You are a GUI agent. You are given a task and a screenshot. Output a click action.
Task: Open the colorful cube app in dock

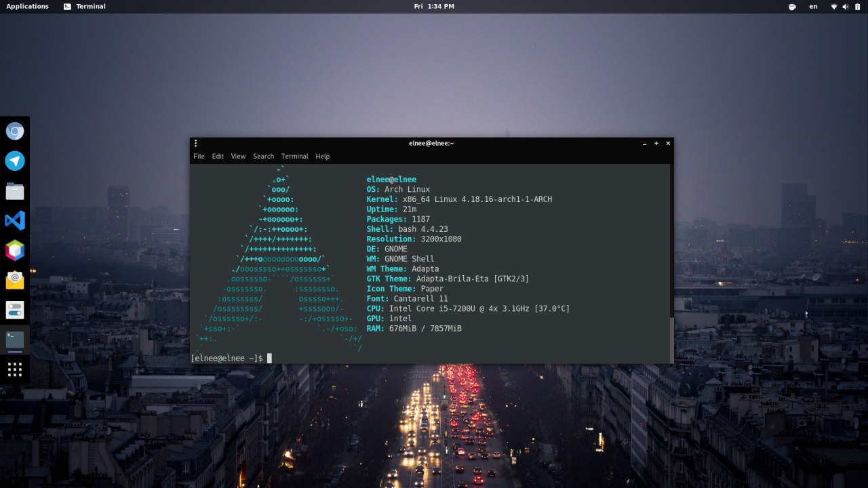point(15,250)
